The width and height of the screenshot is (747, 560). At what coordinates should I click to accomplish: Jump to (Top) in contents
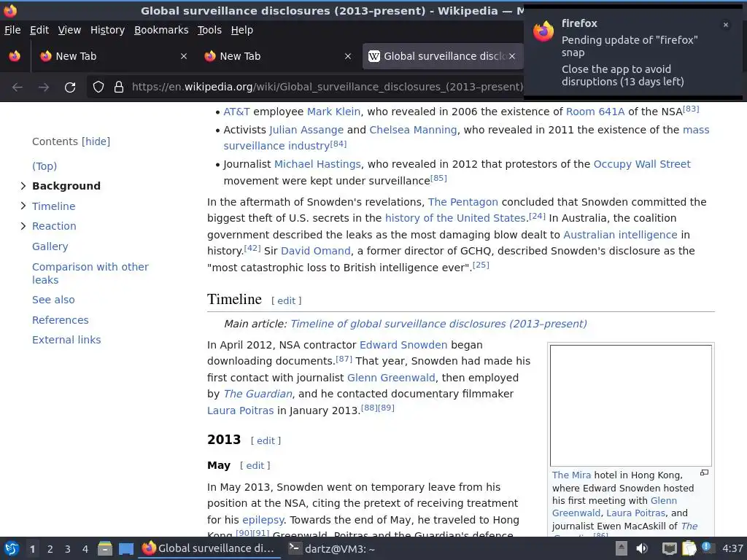point(44,166)
